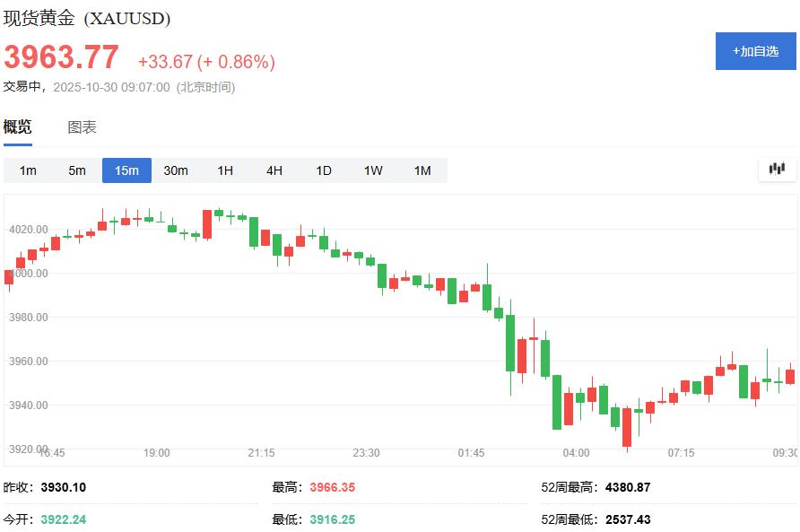
Task: Switch the chart to 1H candles
Action: point(226,170)
